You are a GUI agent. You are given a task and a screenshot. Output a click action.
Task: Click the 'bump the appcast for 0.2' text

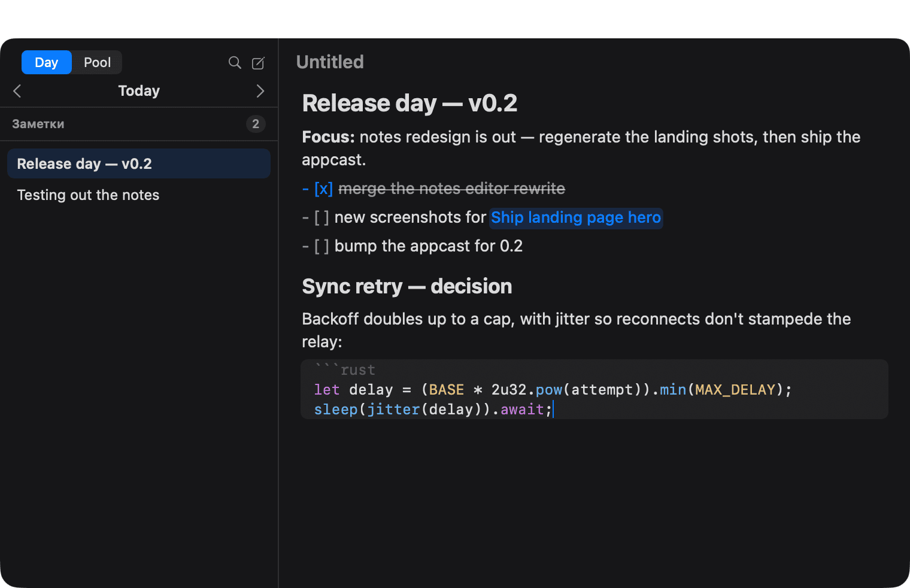(429, 246)
